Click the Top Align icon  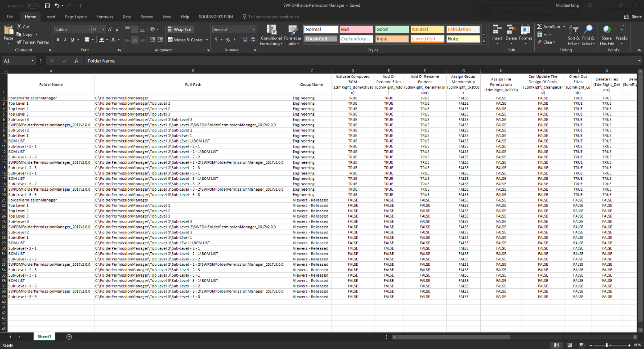128,29
